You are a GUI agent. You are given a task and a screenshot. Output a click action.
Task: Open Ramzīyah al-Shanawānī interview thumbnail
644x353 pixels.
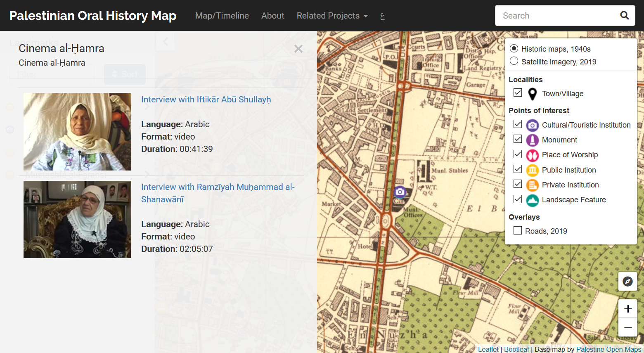pos(77,219)
